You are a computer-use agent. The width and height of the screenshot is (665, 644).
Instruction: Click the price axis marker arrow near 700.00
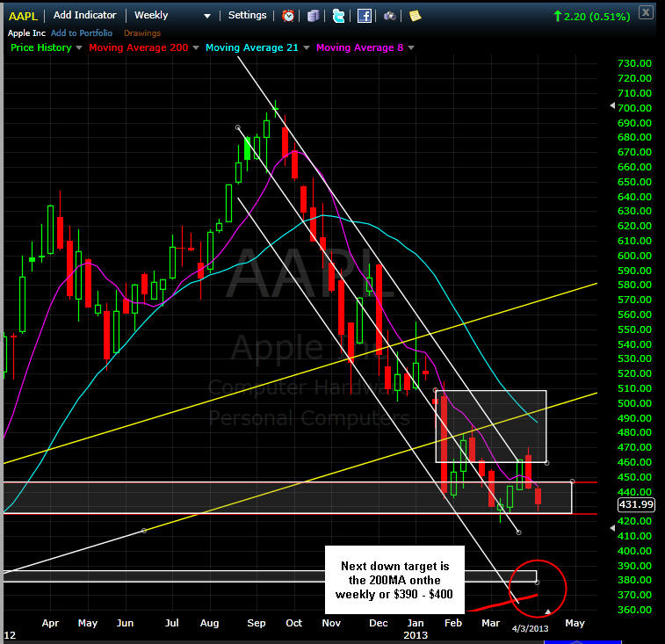tap(612, 105)
